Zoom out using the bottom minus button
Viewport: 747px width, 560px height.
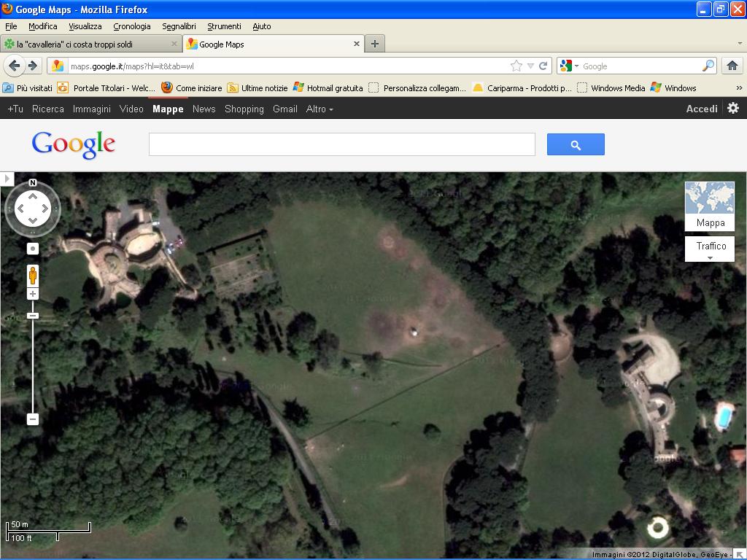[x=33, y=419]
